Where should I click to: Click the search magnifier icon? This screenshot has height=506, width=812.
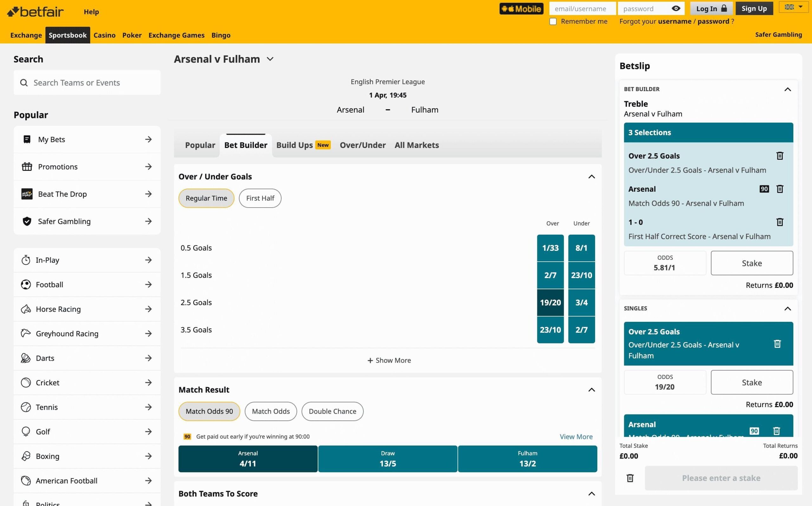click(x=24, y=83)
